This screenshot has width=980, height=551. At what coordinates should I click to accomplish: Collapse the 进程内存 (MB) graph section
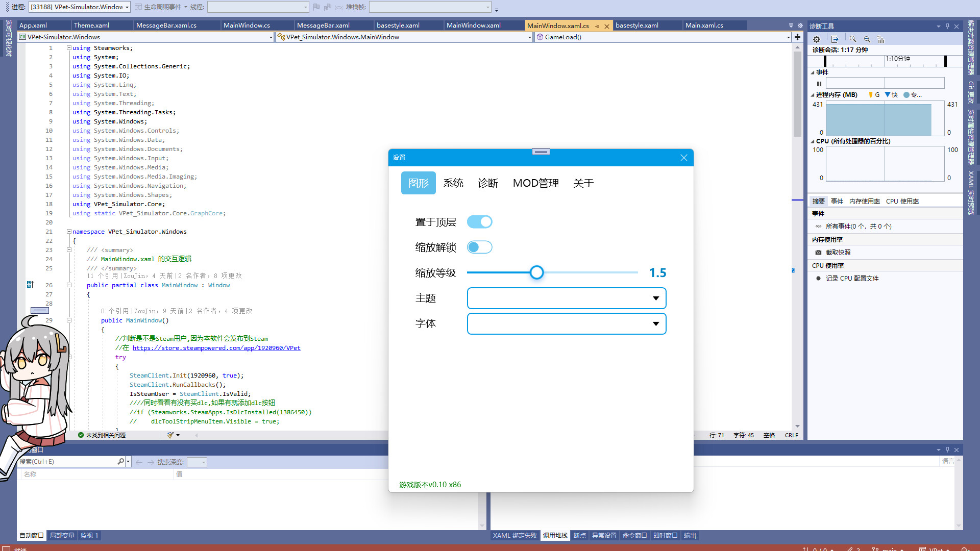[x=813, y=95]
